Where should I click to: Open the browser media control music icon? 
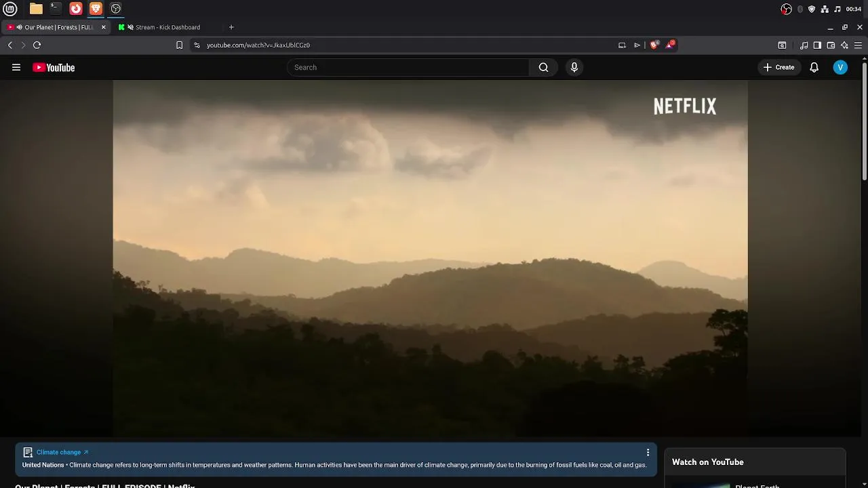804,45
